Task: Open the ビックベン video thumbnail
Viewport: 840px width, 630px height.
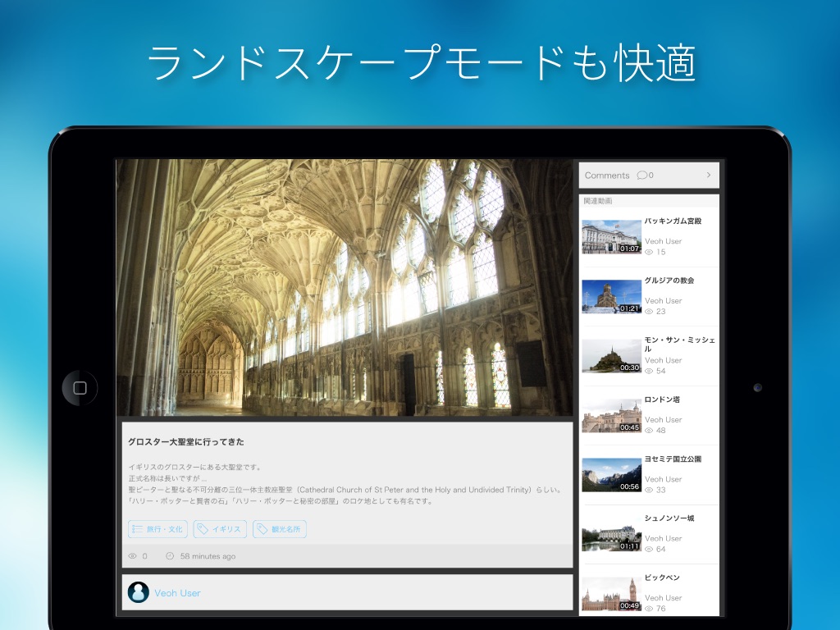Action: pos(611,594)
